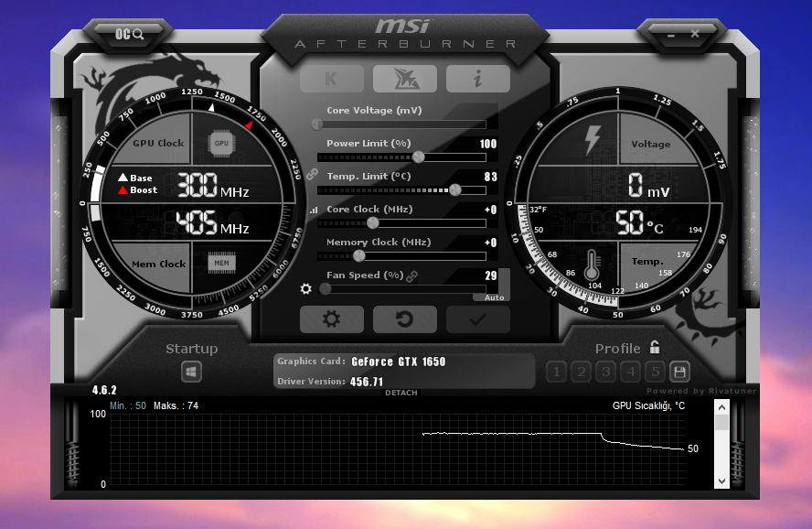
Task: Close the Afterburner window
Action: [695, 34]
